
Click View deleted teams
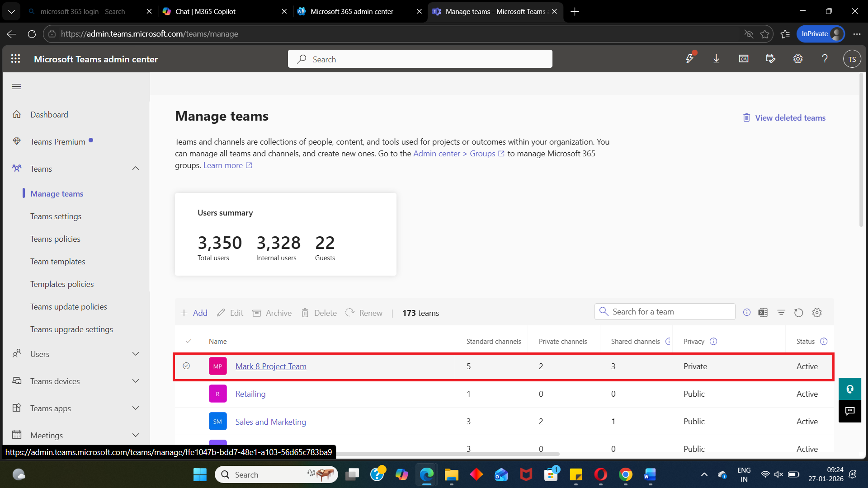790,117
